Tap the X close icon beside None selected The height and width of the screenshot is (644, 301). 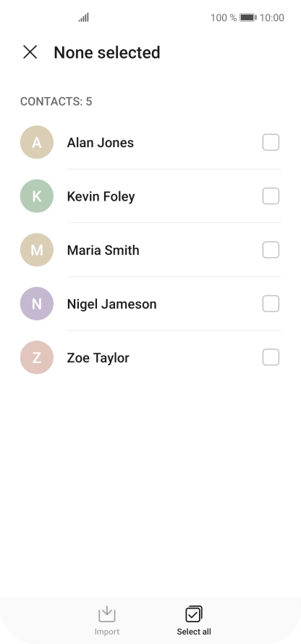tap(30, 52)
